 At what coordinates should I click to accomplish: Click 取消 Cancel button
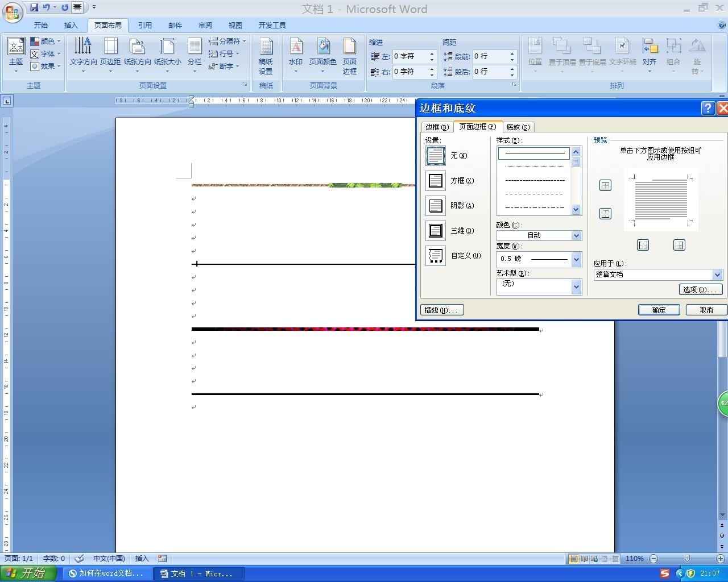click(706, 310)
